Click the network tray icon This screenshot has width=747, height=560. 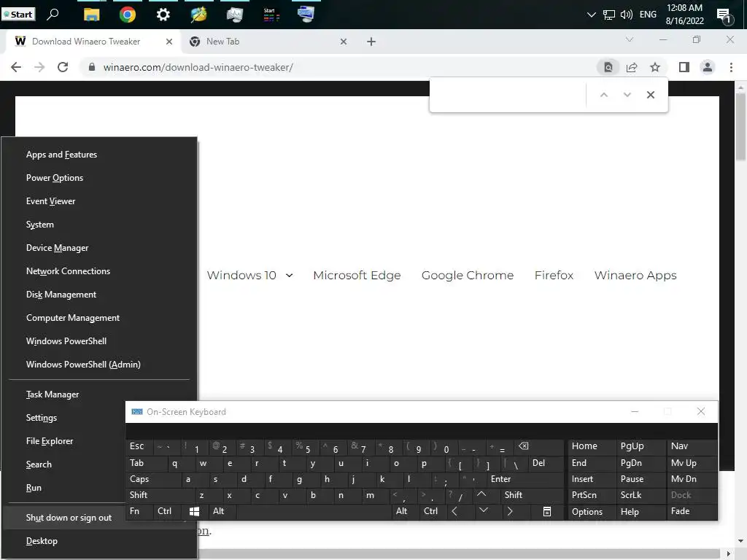(609, 15)
